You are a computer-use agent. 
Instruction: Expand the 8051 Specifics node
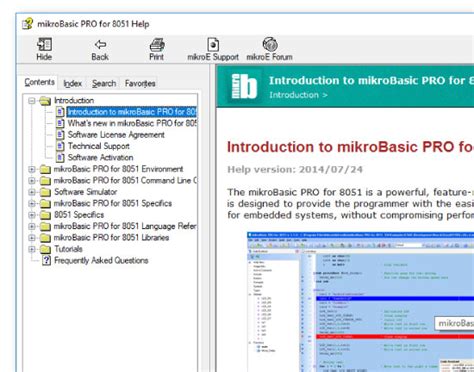(x=32, y=215)
